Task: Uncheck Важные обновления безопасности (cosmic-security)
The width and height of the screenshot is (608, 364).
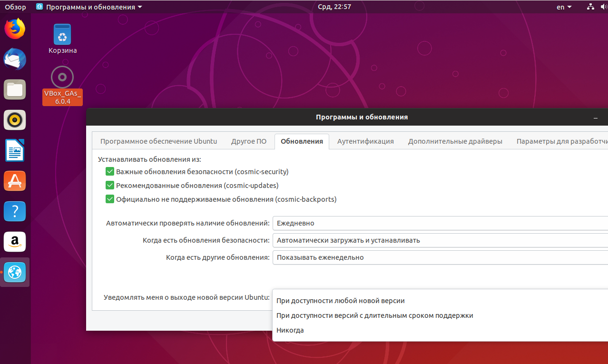Action: coord(110,171)
